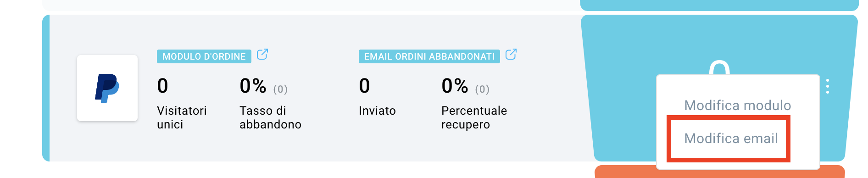Screen dimensions: 868x178
Task: Click the (0) count beside recovery percentage
Action: click(x=482, y=89)
